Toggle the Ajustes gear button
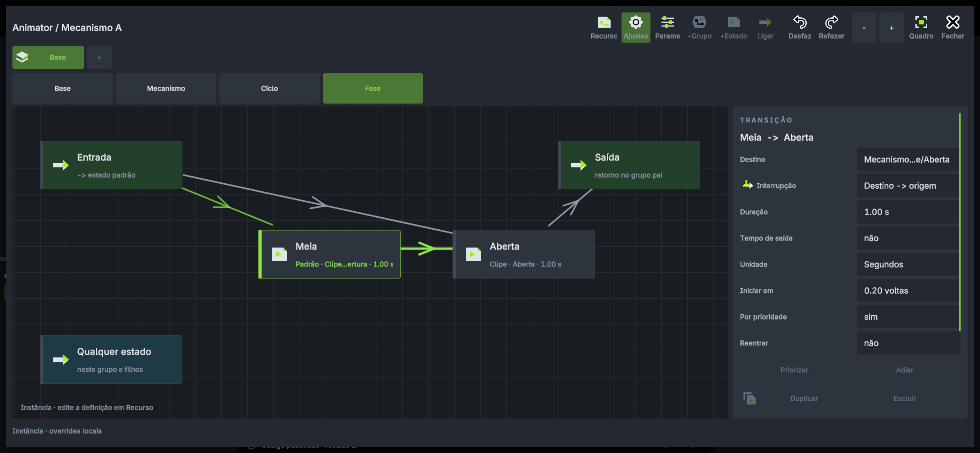The height and width of the screenshot is (453, 980). (x=636, y=28)
